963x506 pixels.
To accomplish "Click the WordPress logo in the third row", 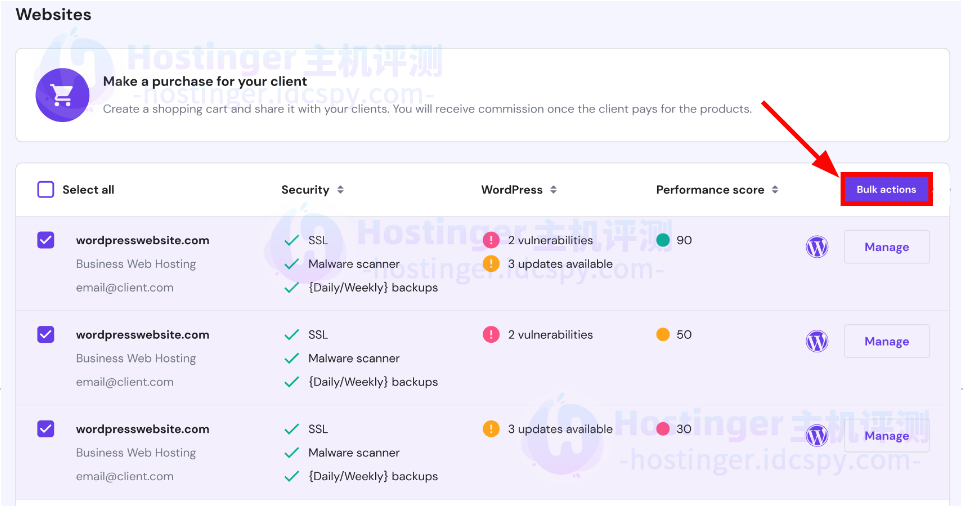I will tap(817, 435).
